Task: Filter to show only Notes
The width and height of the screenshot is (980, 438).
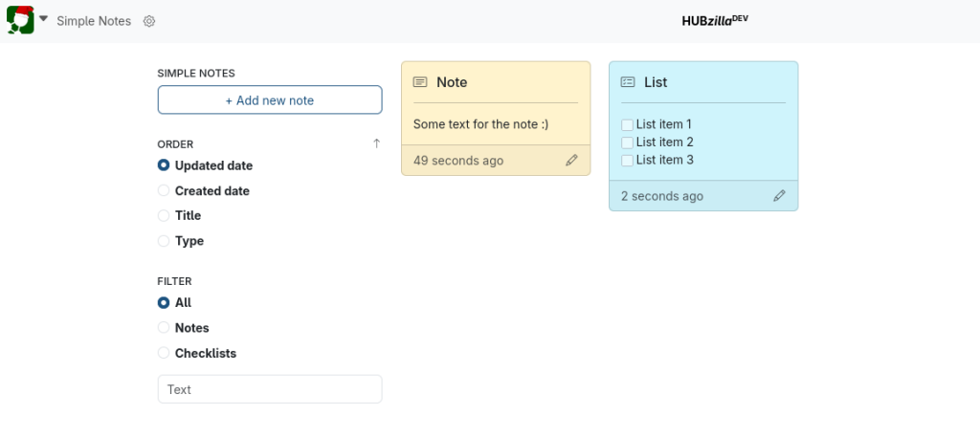Action: tap(164, 328)
